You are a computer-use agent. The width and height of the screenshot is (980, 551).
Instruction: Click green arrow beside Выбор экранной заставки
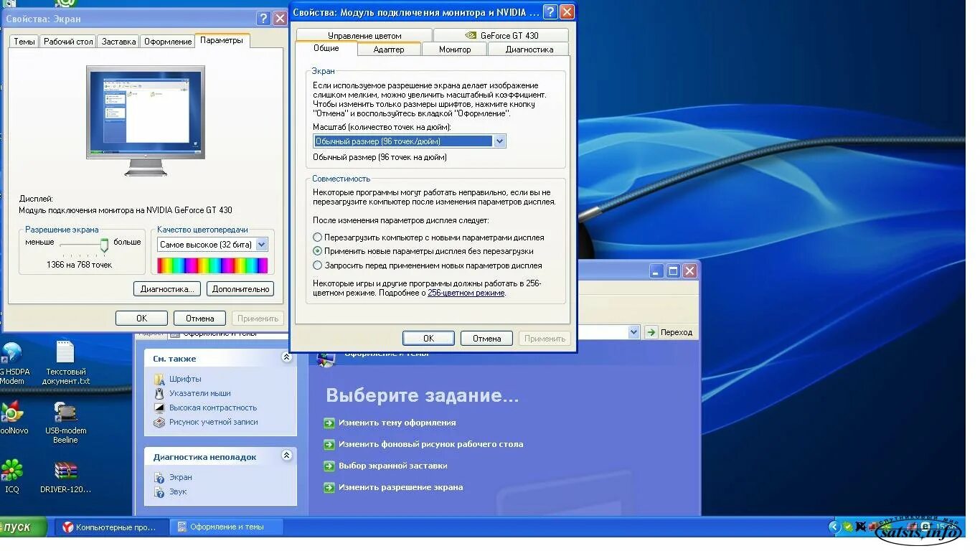coord(329,466)
